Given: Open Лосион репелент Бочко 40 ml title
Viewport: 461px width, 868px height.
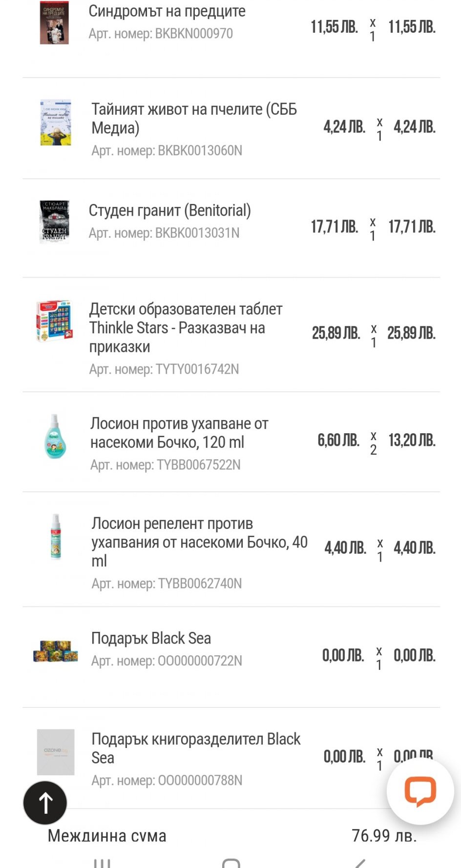Looking at the screenshot, I should pyautogui.click(x=199, y=542).
